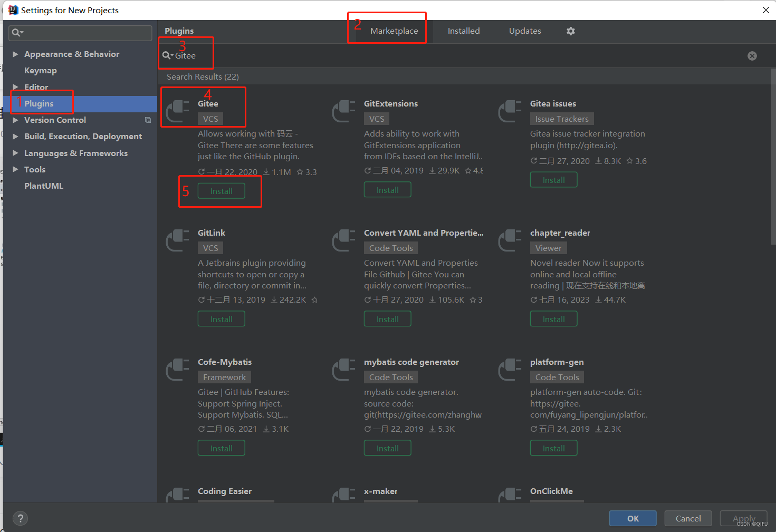Image resolution: width=776 pixels, height=532 pixels.
Task: Click the platform-gen plugin icon
Action: click(x=510, y=370)
